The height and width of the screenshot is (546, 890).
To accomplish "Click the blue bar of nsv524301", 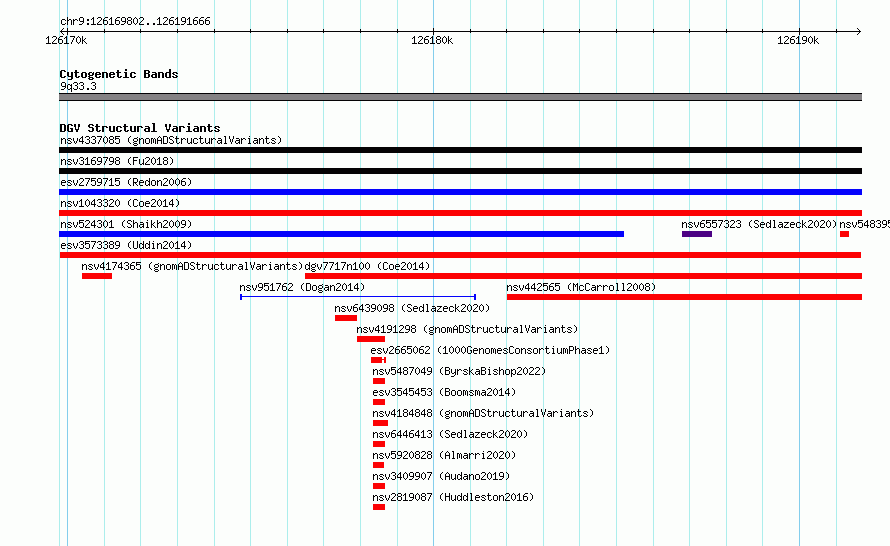I will 342,234.
